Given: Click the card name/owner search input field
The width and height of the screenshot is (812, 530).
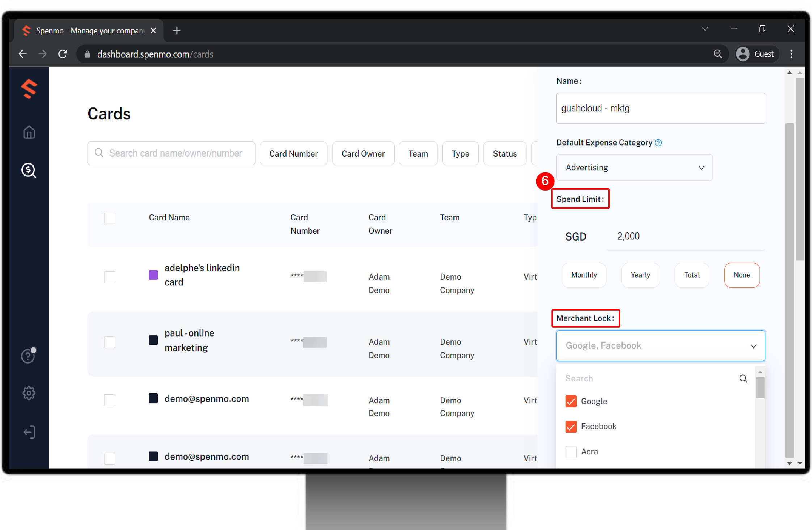Looking at the screenshot, I should tap(172, 153).
